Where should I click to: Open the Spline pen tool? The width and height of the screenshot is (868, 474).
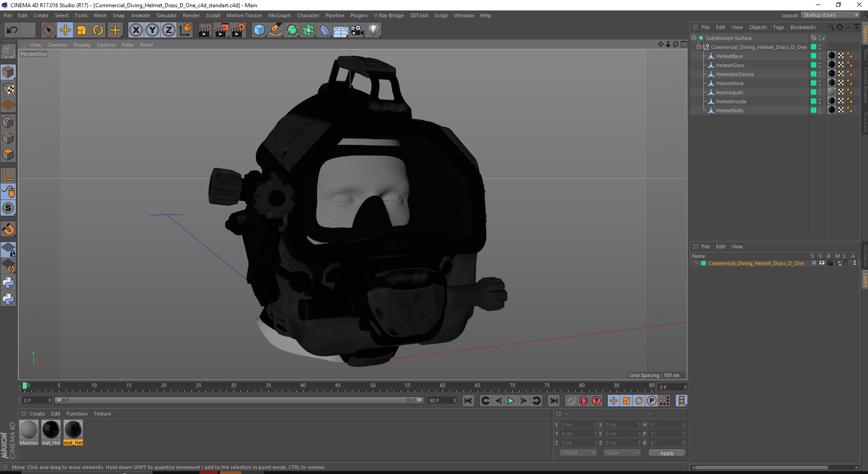click(x=275, y=30)
